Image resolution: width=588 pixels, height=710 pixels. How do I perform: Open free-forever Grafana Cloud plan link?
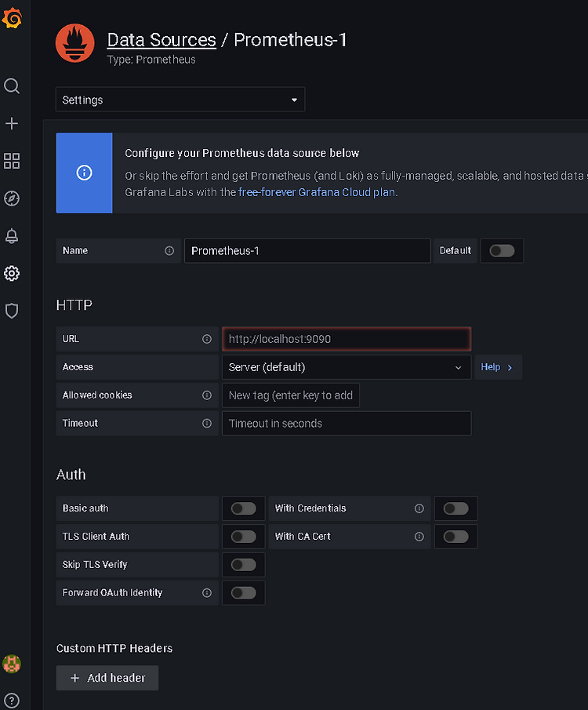click(x=317, y=192)
